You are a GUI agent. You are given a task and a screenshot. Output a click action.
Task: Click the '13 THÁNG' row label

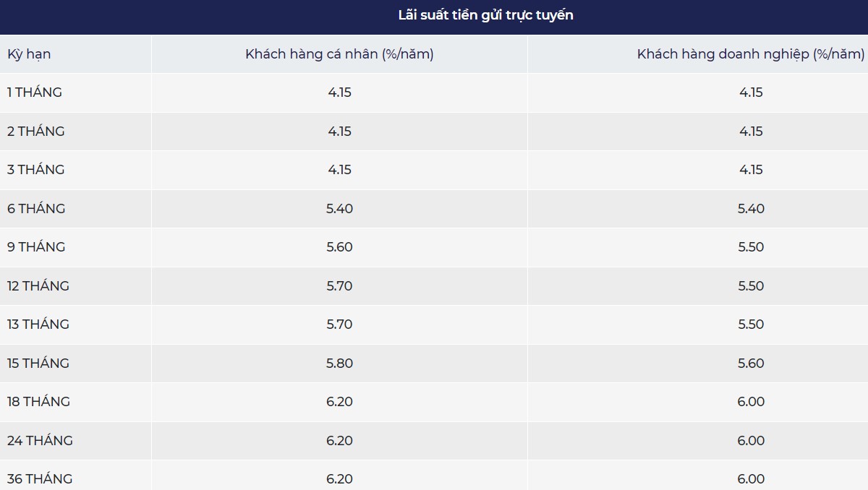pyautogui.click(x=38, y=324)
